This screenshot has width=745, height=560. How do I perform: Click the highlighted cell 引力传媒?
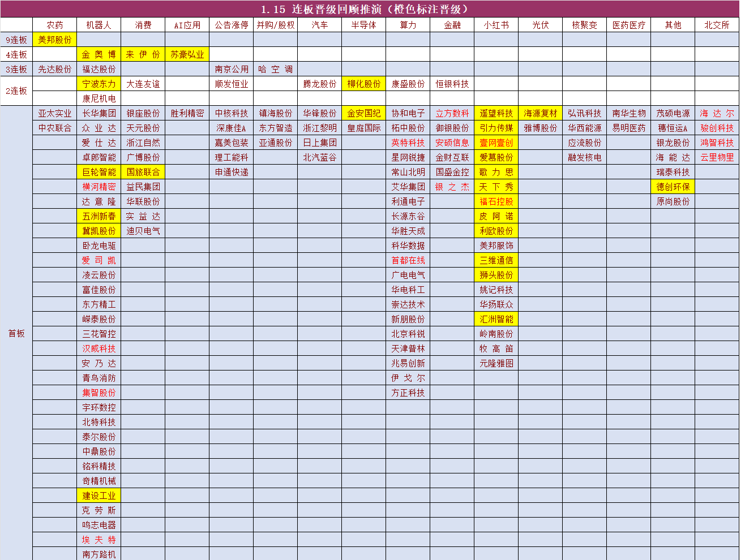(x=496, y=128)
